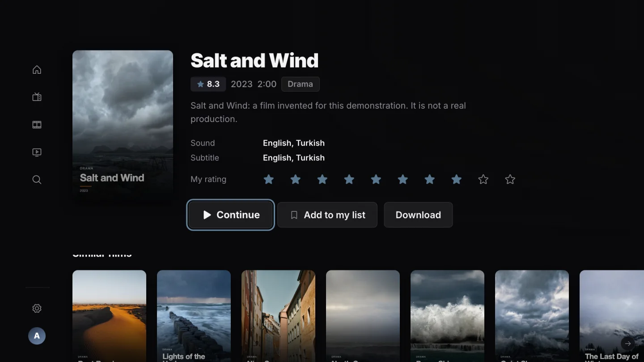Select the Drama genre tag

click(300, 84)
